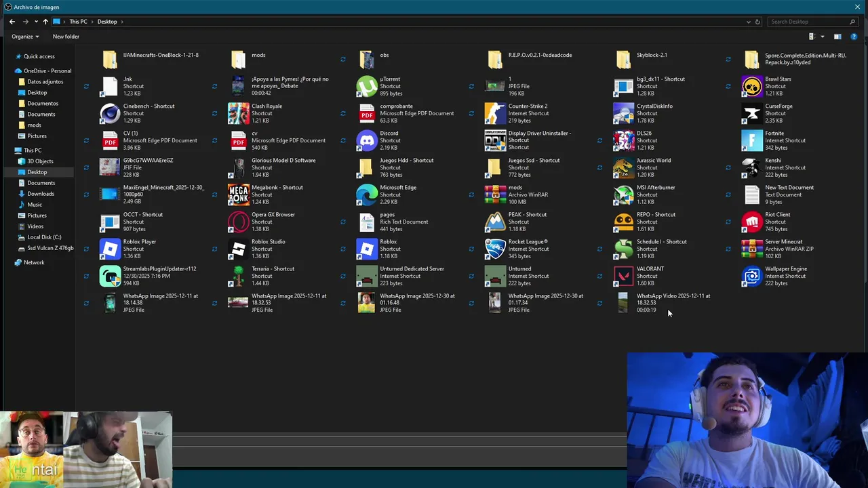The width and height of the screenshot is (868, 488).
Task: Click the Search Desktop input field
Action: click(812, 22)
